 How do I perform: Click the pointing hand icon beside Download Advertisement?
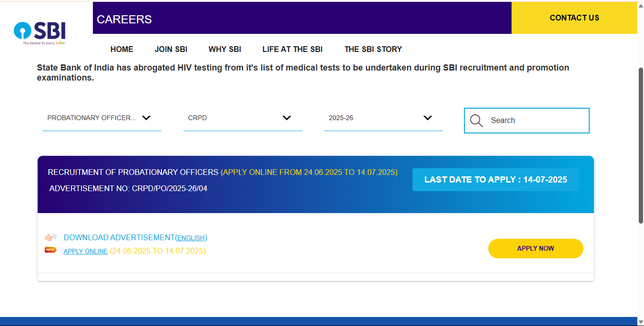50,237
